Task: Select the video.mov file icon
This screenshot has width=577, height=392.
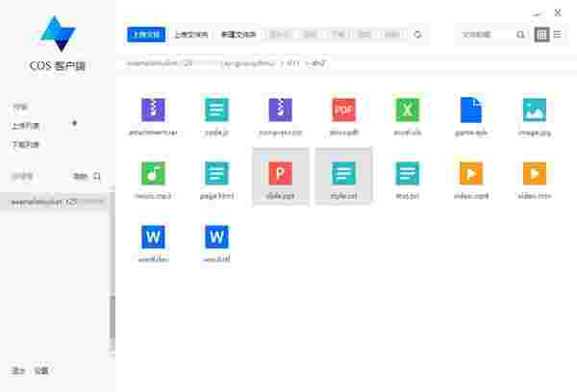Action: pos(535,173)
